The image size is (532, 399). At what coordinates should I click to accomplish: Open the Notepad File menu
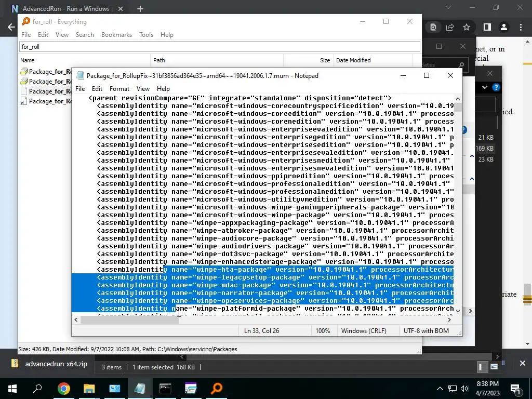tap(80, 88)
